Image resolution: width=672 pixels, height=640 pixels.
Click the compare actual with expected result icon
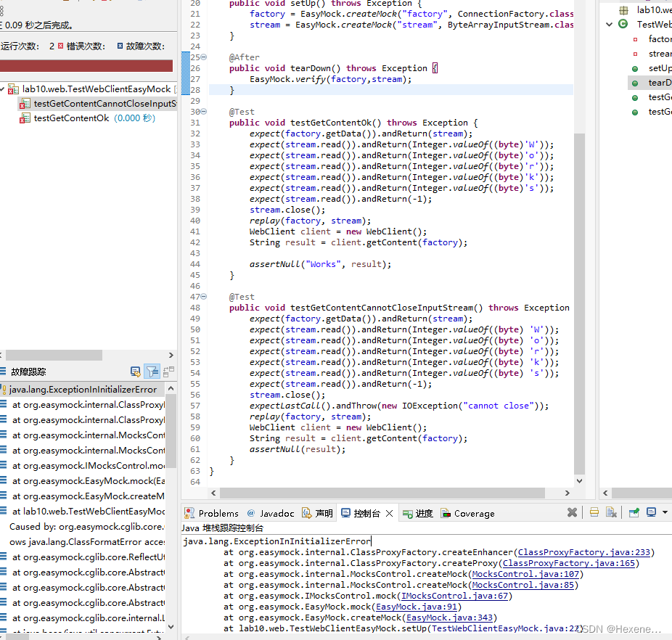click(x=168, y=372)
